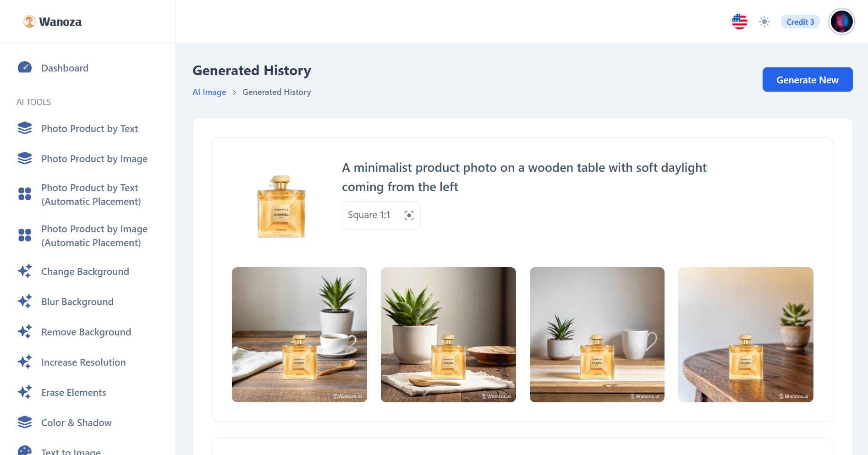Click the Generate New button

tap(807, 80)
